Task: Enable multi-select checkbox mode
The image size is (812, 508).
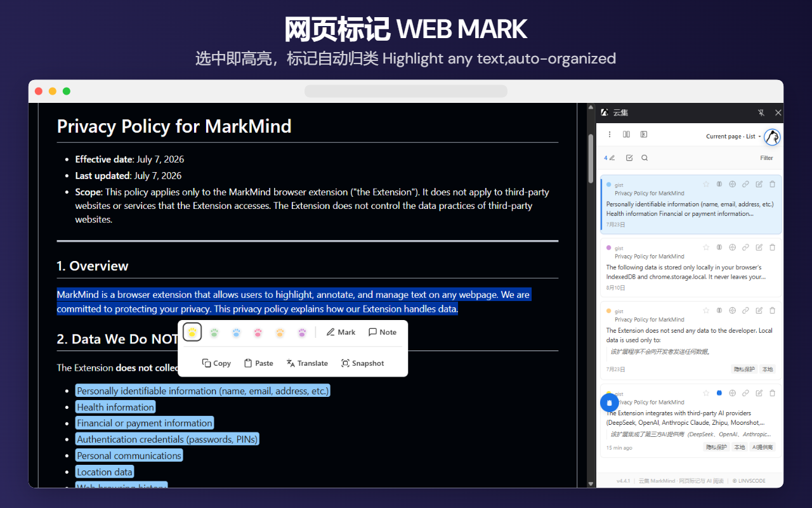Action: [629, 158]
